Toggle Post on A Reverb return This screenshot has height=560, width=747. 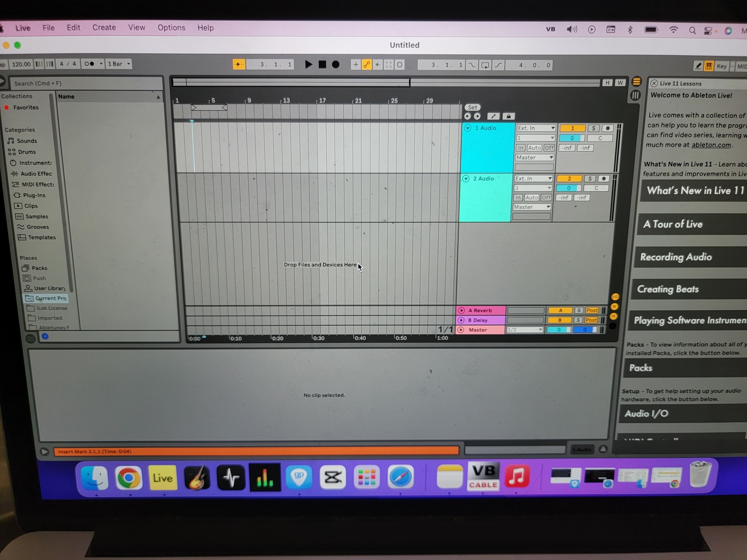point(592,310)
